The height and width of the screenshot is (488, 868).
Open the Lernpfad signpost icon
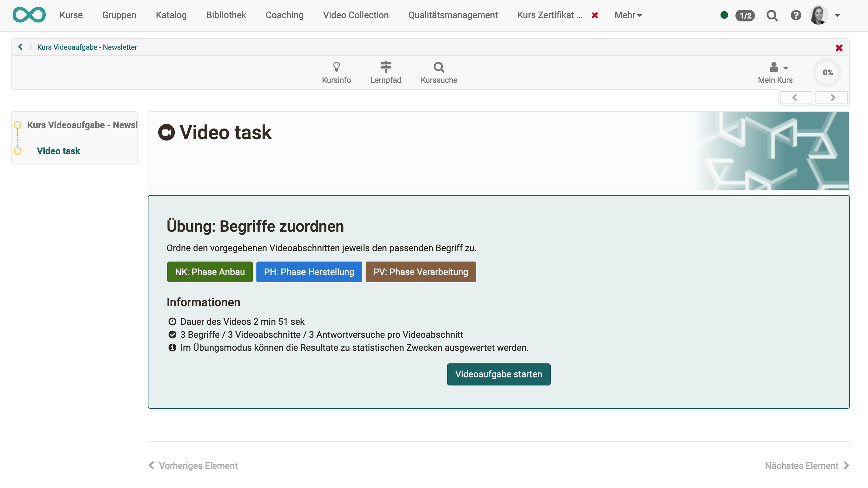click(385, 67)
